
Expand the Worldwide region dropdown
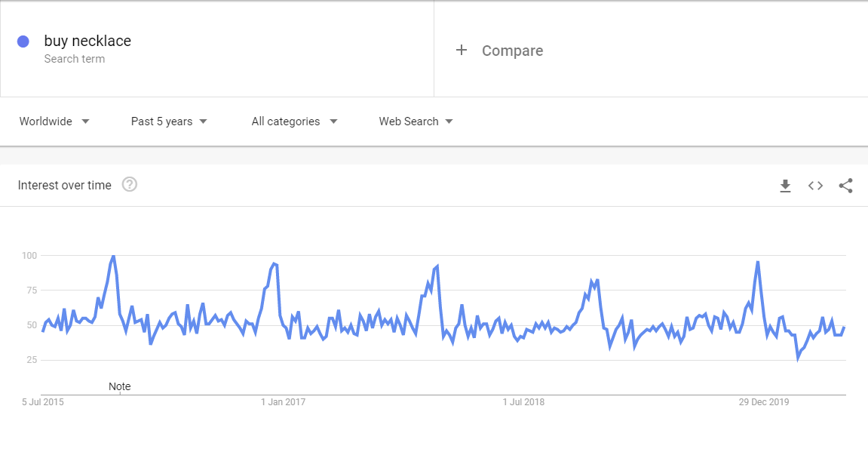coord(54,121)
